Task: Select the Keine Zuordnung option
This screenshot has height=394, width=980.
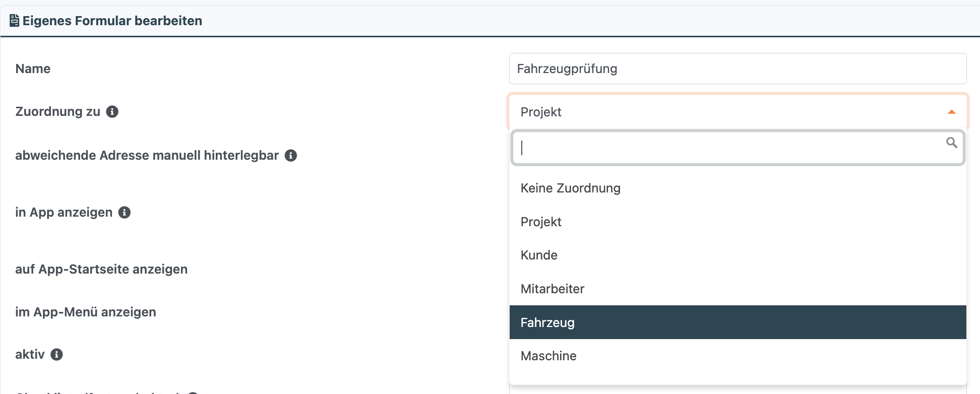Action: tap(570, 188)
